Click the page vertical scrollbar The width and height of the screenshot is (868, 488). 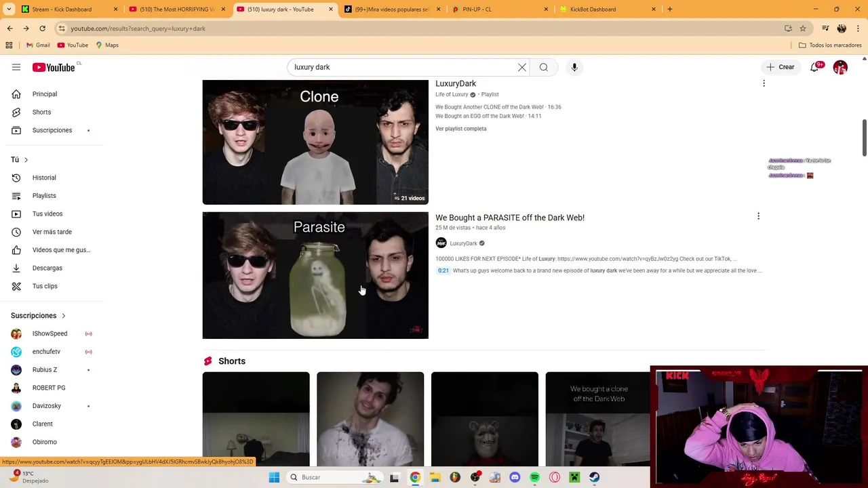tap(864, 138)
